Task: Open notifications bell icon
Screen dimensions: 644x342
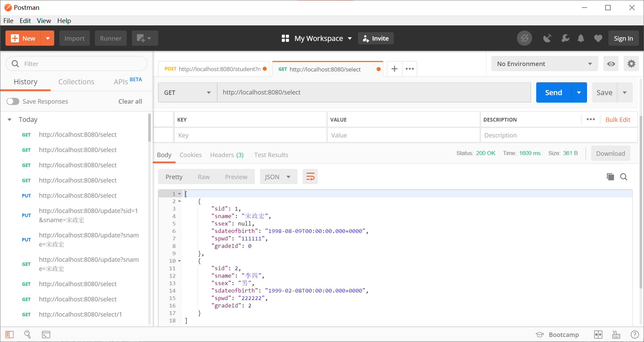Action: [x=581, y=38]
